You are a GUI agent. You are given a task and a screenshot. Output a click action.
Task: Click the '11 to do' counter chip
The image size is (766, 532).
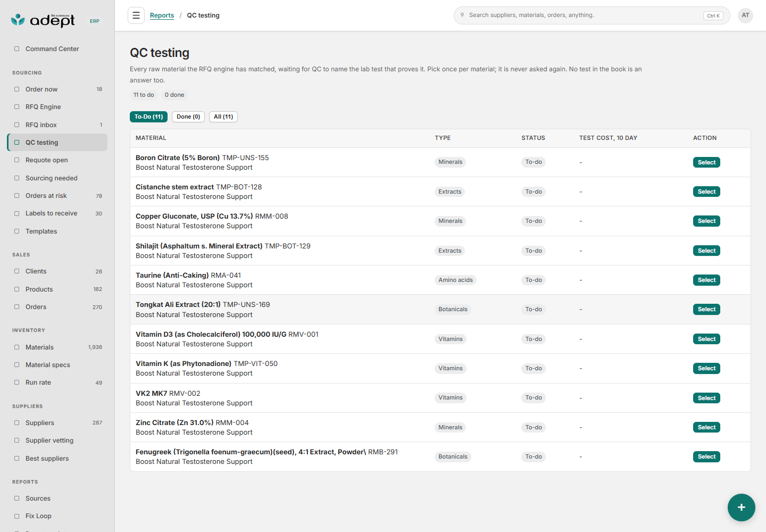pyautogui.click(x=144, y=95)
